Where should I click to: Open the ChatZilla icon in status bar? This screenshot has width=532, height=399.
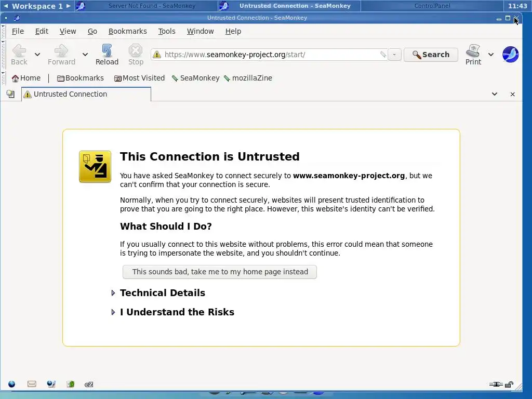[89, 384]
